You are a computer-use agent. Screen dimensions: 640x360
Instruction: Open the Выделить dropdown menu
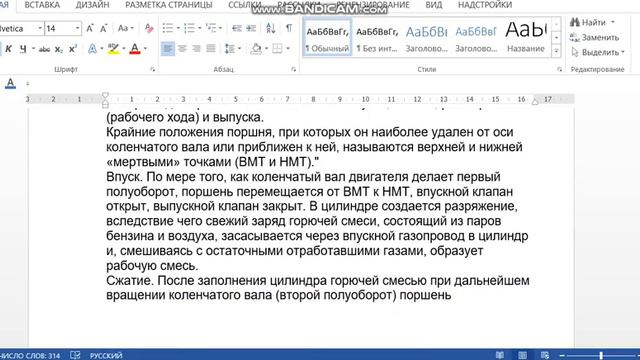pos(598,52)
